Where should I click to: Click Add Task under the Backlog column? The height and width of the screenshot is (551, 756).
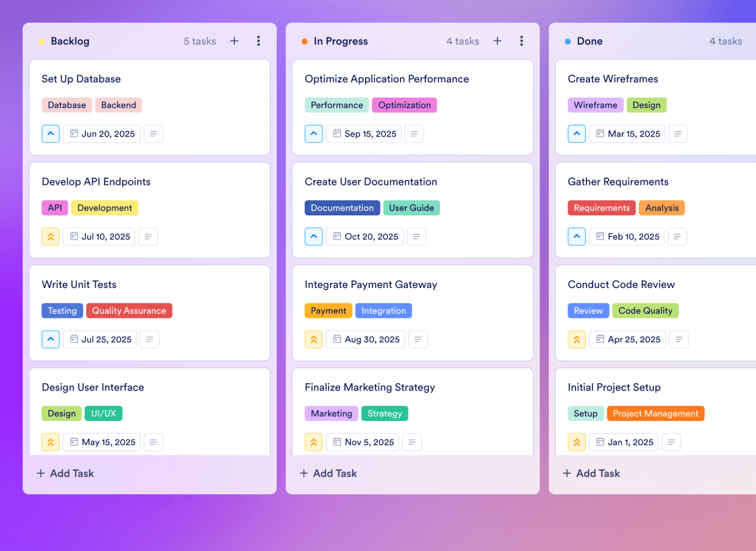pos(65,473)
